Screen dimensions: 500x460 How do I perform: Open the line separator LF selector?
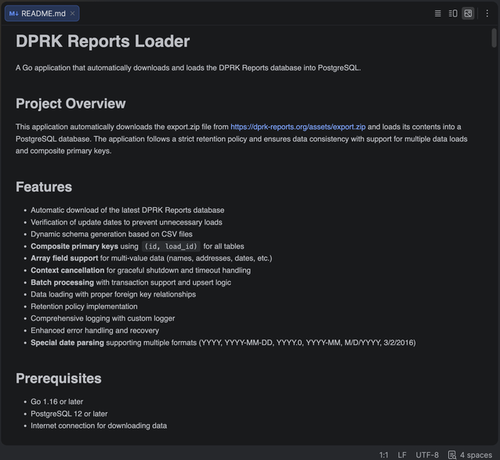pos(402,455)
